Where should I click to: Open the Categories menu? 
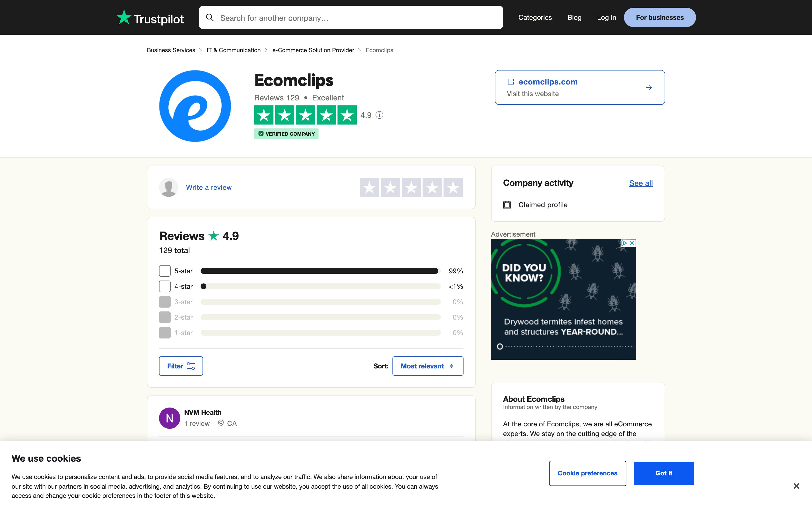click(x=535, y=17)
